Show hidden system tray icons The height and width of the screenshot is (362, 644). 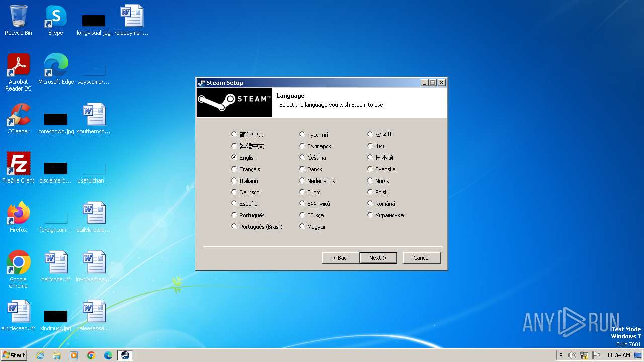(x=561, y=355)
